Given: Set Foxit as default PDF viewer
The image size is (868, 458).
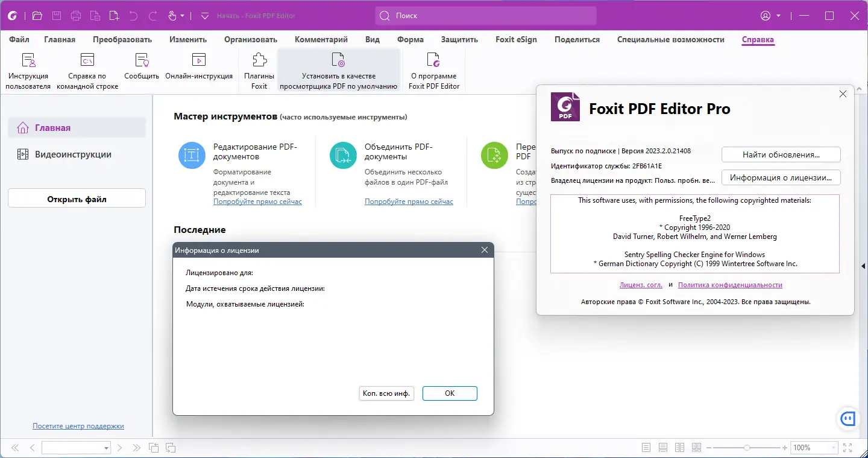Looking at the screenshot, I should click(339, 71).
